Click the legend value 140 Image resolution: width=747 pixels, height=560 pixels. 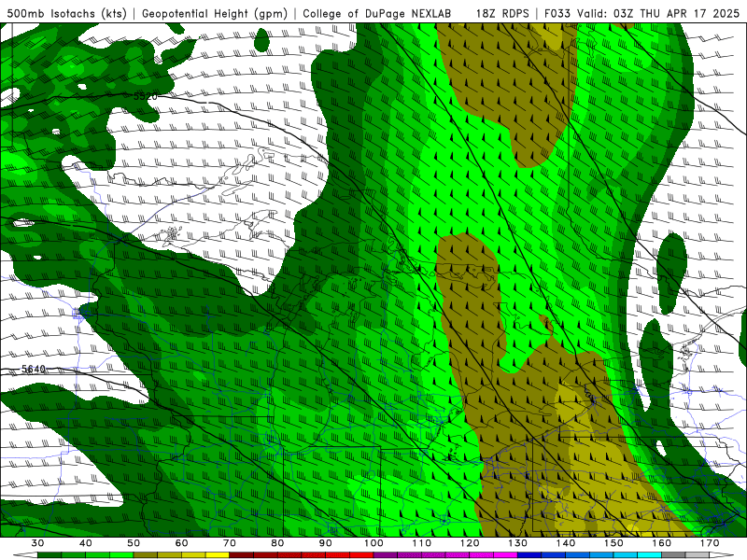coord(566,543)
